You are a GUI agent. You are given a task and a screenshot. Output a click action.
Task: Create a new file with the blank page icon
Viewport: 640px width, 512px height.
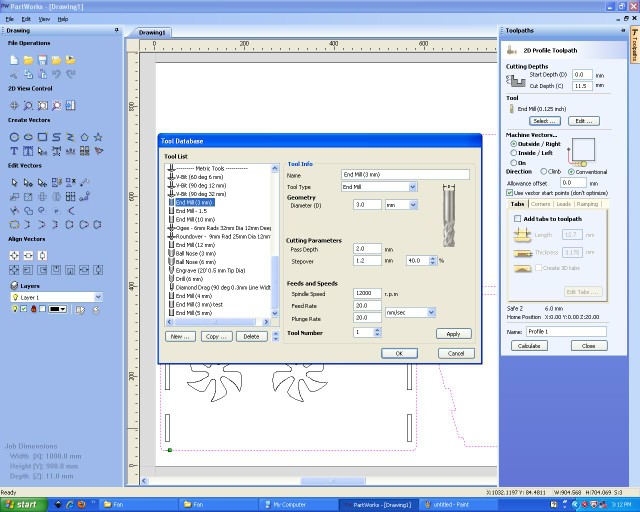(14, 60)
